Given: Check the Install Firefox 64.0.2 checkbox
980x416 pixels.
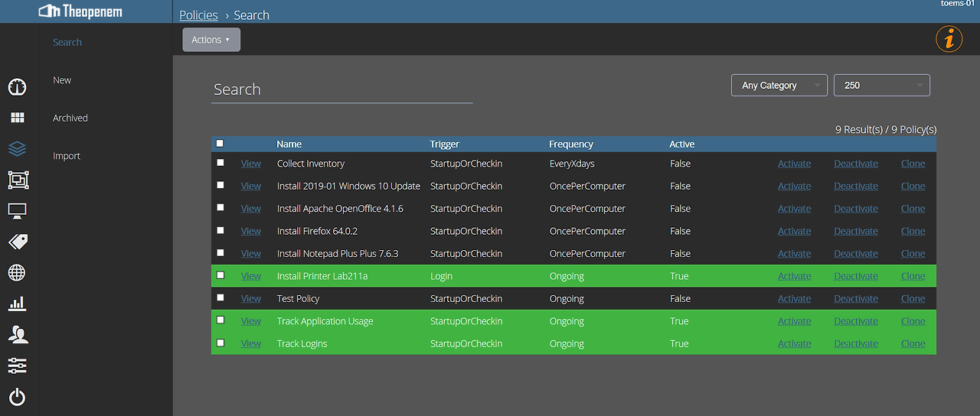Looking at the screenshot, I should [x=220, y=230].
